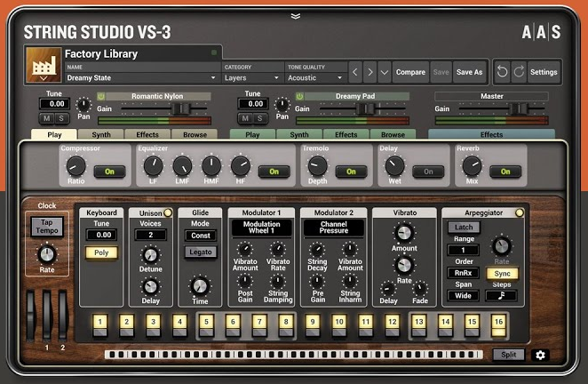Image resolution: width=588 pixels, height=384 pixels.
Task: Open the Glide Mode Const selector
Action: [201, 236]
